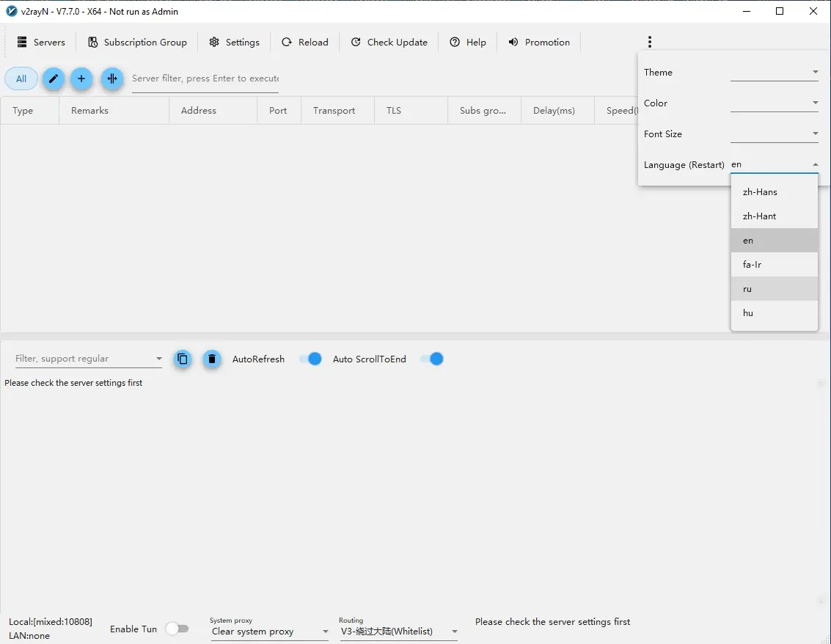Viewport: 831px width, 644px height.
Task: Sort by the Subs group column header
Action: click(484, 110)
